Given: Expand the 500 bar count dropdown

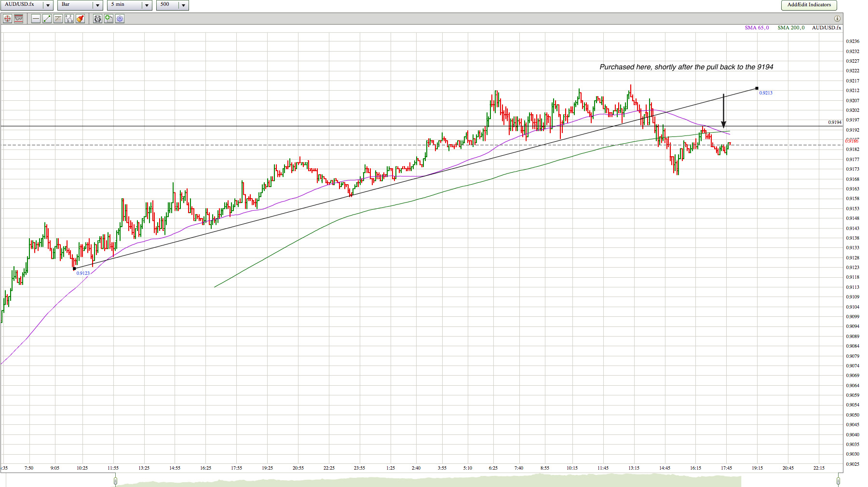Looking at the screenshot, I should [x=183, y=5].
